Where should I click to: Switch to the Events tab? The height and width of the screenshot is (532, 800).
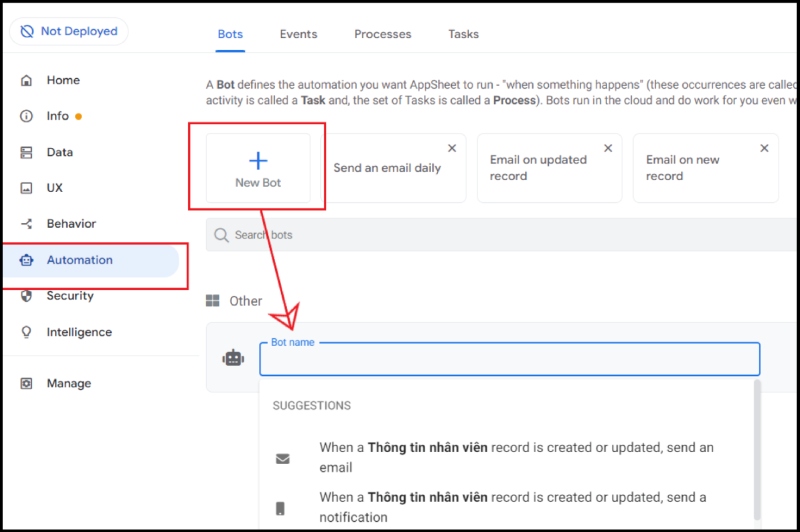tap(298, 34)
